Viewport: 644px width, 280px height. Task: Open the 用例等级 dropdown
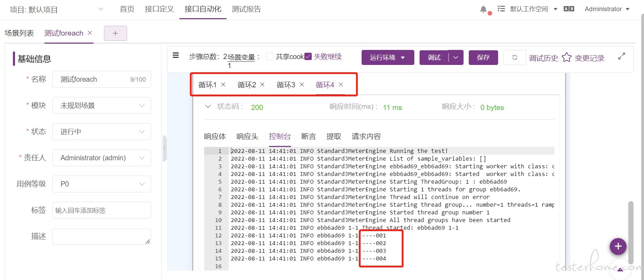click(x=102, y=184)
